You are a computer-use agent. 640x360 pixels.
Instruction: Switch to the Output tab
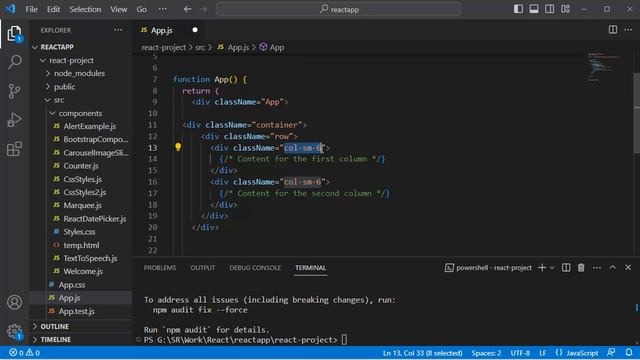tap(202, 268)
